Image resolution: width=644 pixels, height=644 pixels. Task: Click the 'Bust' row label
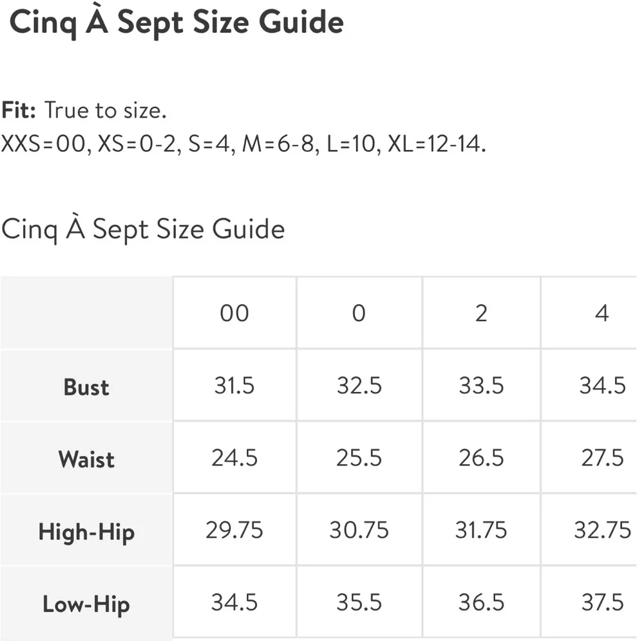click(86, 387)
